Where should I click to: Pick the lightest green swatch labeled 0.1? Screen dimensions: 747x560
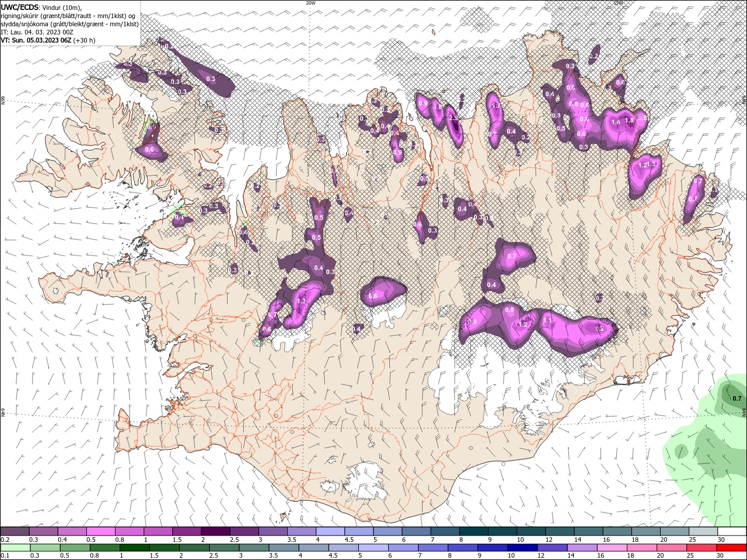coord(15,548)
